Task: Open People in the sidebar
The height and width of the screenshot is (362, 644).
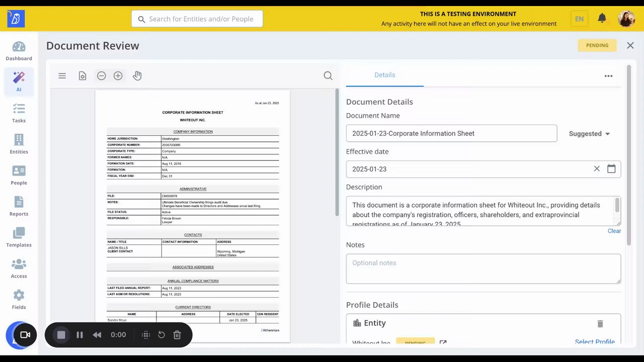Action: (x=19, y=175)
